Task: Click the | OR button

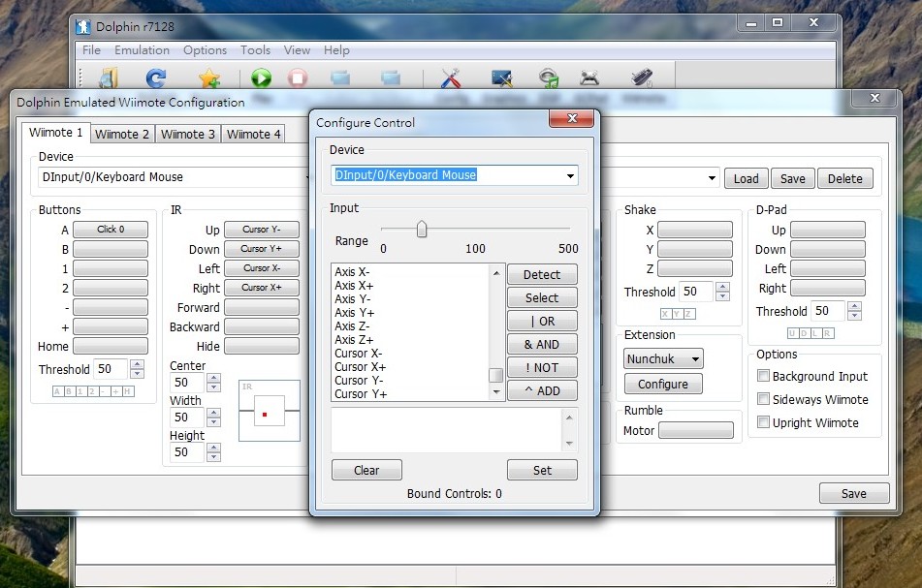Action: [542, 322]
